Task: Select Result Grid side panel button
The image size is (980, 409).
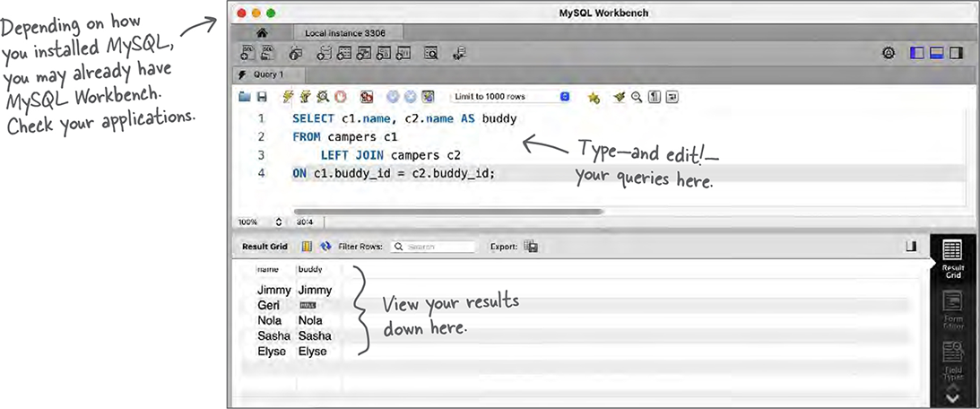Action: click(x=952, y=259)
